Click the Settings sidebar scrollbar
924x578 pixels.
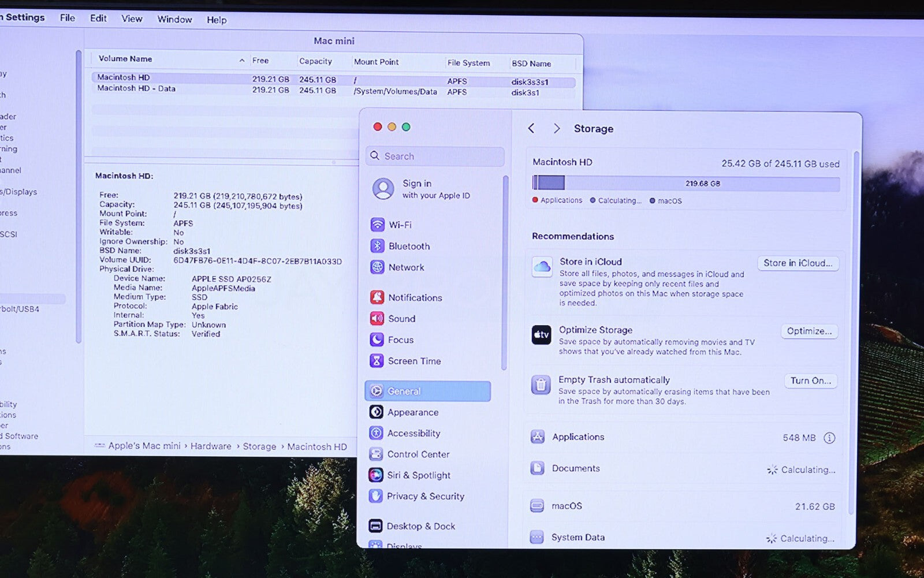(x=504, y=273)
